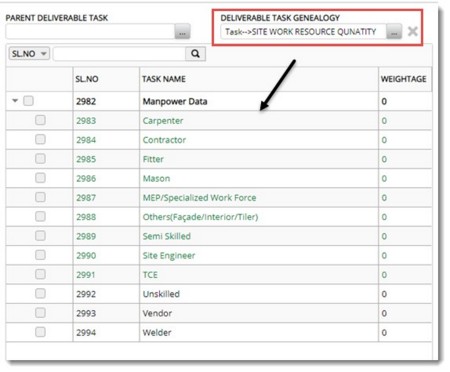Select the checkbox for task 2992 Unskilled

pos(40,294)
